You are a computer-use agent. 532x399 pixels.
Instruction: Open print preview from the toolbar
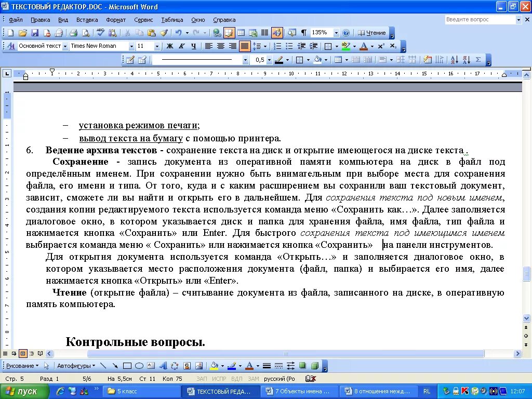pos(86,33)
